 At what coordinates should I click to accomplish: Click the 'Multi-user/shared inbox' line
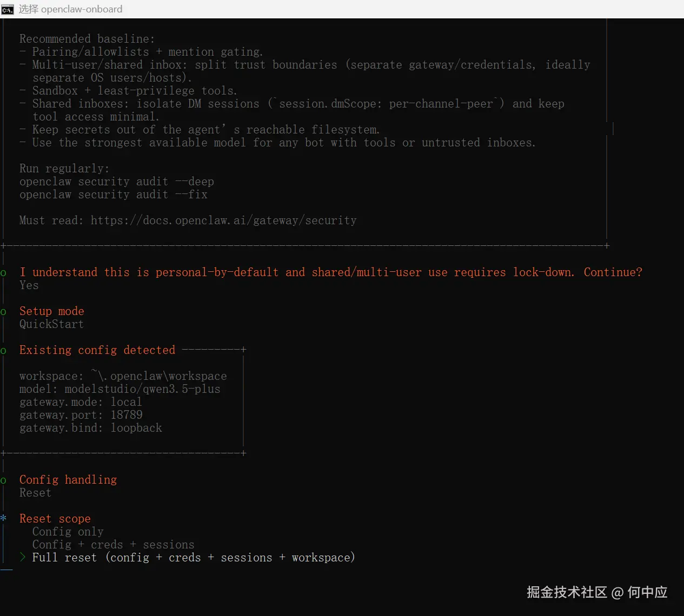[x=305, y=71]
